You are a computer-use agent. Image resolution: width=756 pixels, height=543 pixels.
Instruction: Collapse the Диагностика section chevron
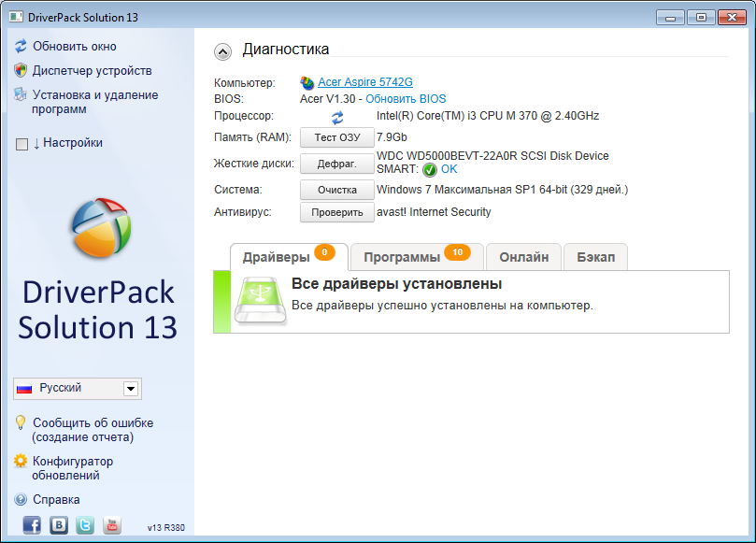point(222,51)
